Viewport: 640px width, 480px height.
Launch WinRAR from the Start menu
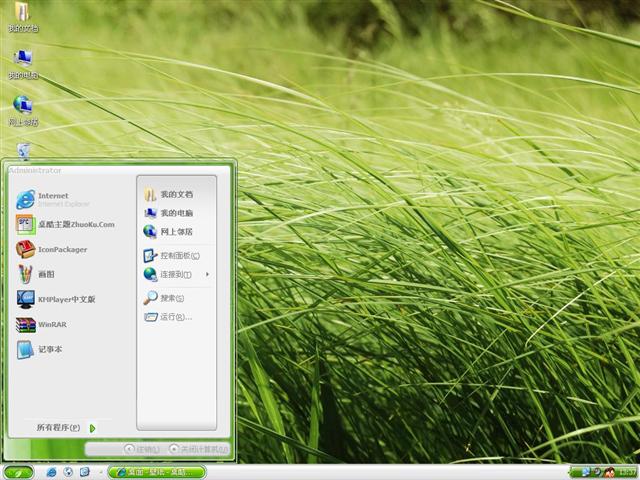pyautogui.click(x=51, y=324)
